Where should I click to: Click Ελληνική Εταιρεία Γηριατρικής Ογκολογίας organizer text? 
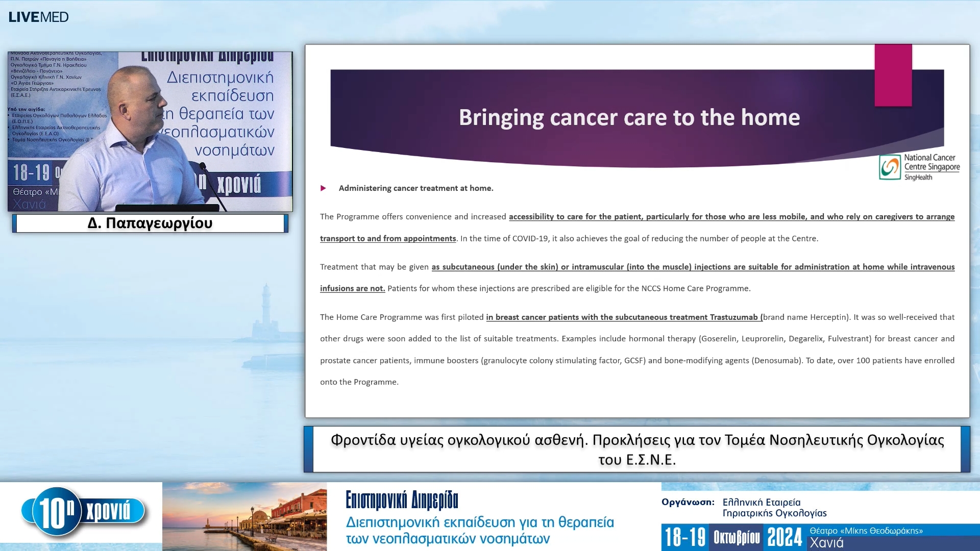click(774, 508)
